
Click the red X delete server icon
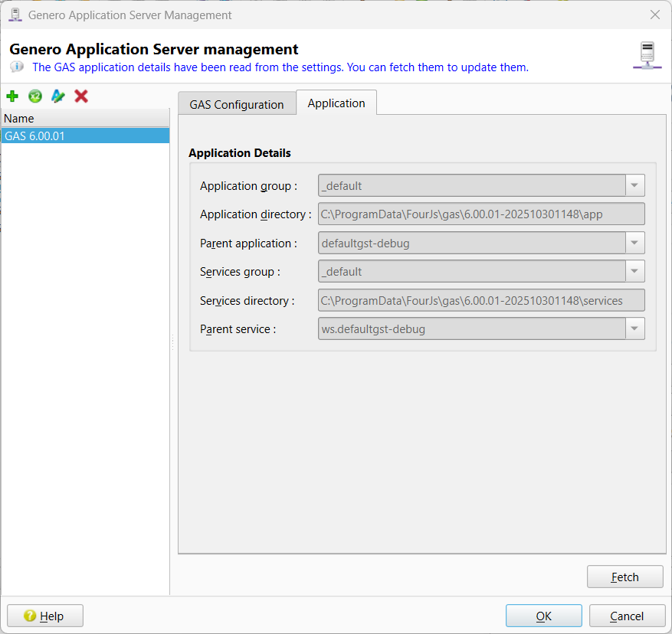click(81, 96)
